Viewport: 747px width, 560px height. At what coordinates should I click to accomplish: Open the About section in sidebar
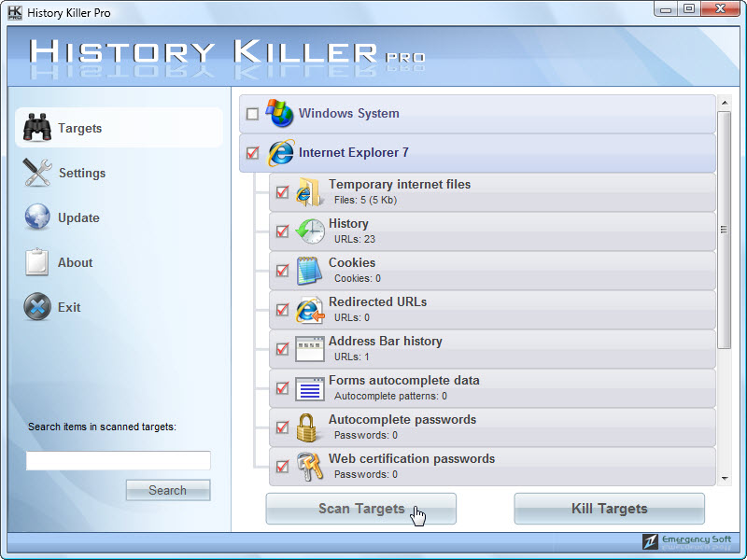click(x=75, y=262)
